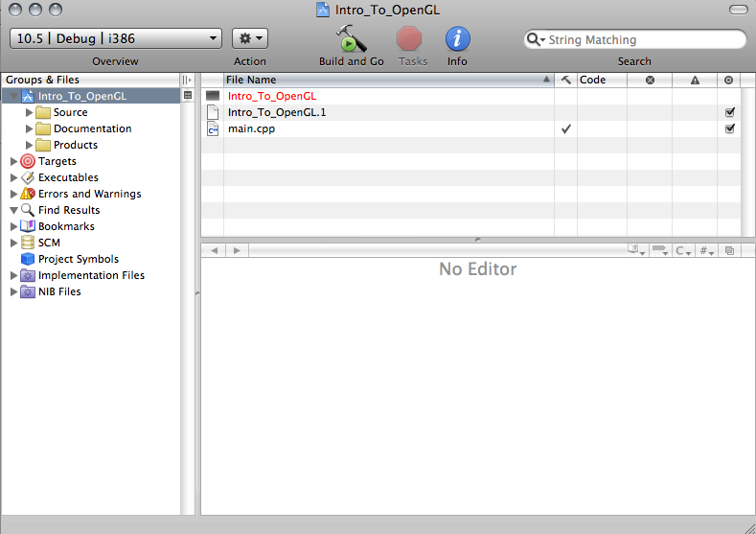Select the Targets bullseye icon
Screen dimensions: 756x534
pos(28,161)
